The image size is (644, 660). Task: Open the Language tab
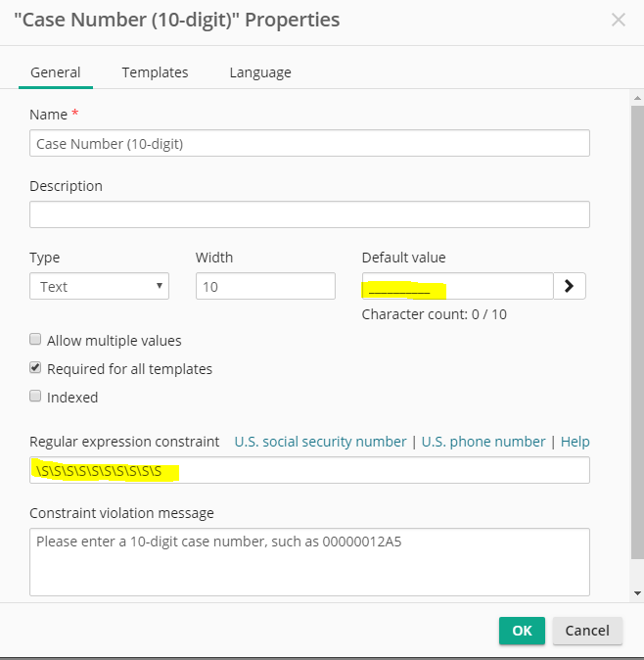260,72
